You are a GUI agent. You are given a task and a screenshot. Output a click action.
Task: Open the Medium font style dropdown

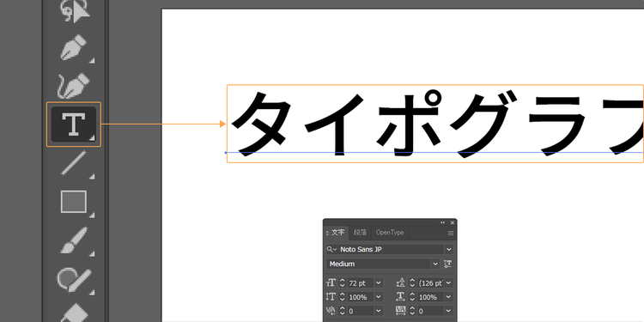[435, 264]
